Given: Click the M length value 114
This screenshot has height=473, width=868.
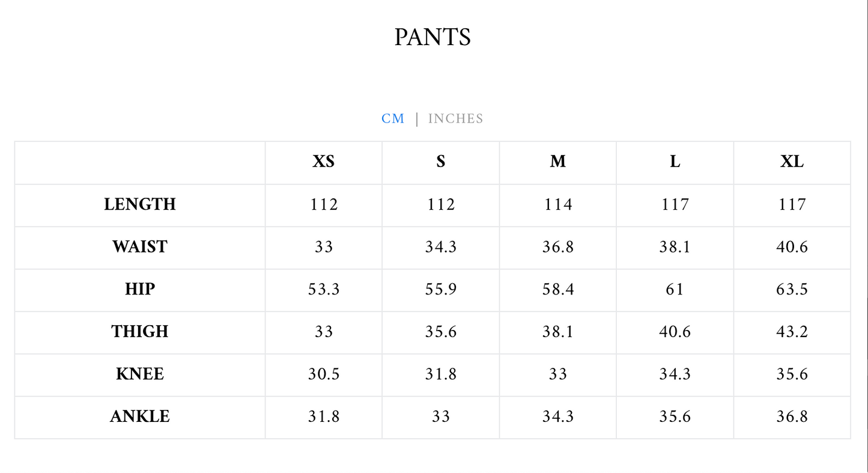Looking at the screenshot, I should point(558,204).
